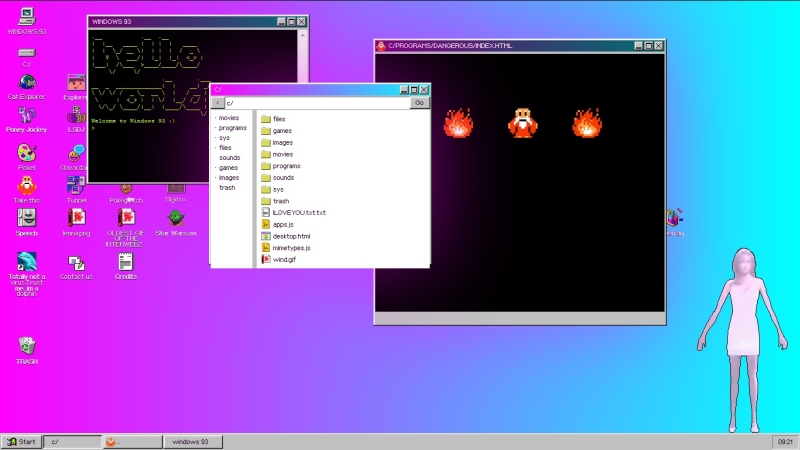The image size is (800, 450).
Task: Click the 3D virtual girl figure
Action: (743, 340)
